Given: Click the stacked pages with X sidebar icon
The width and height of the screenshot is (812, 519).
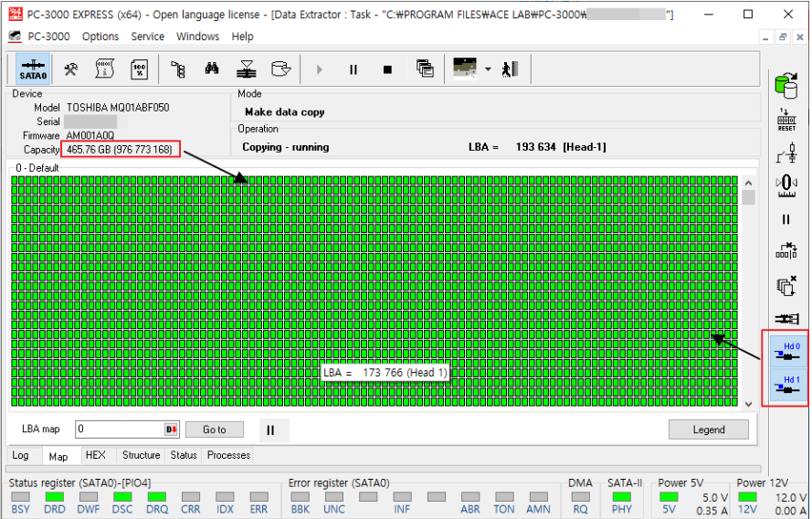Looking at the screenshot, I should pyautogui.click(x=786, y=285).
